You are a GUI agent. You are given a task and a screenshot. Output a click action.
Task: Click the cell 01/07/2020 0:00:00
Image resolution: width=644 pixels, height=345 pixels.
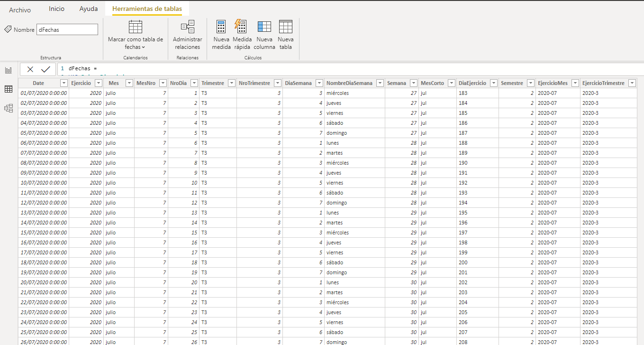click(x=44, y=93)
